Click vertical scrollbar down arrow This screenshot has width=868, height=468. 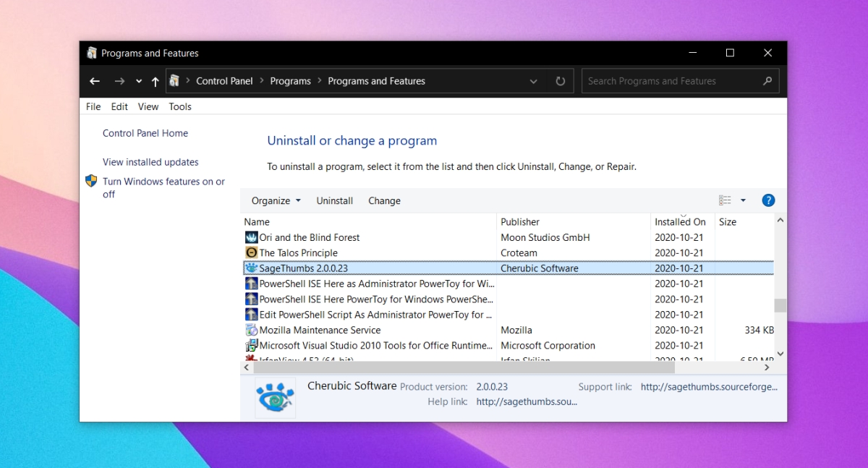tap(780, 354)
